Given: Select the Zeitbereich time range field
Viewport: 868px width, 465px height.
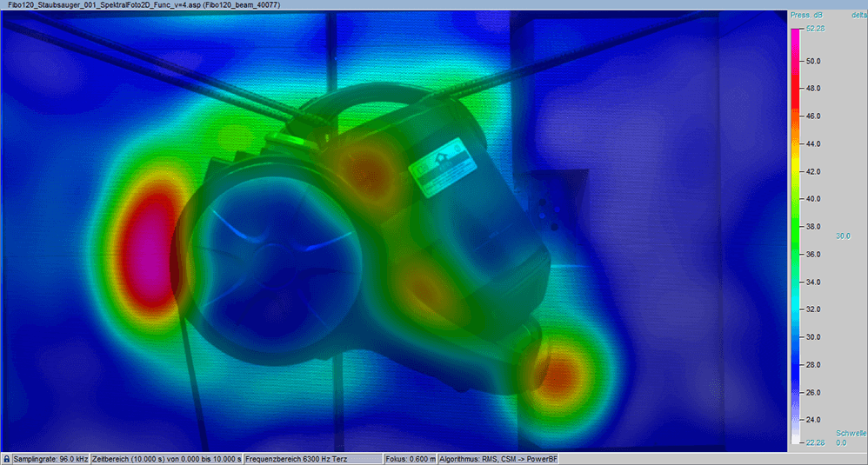Looking at the screenshot, I should [x=166, y=458].
